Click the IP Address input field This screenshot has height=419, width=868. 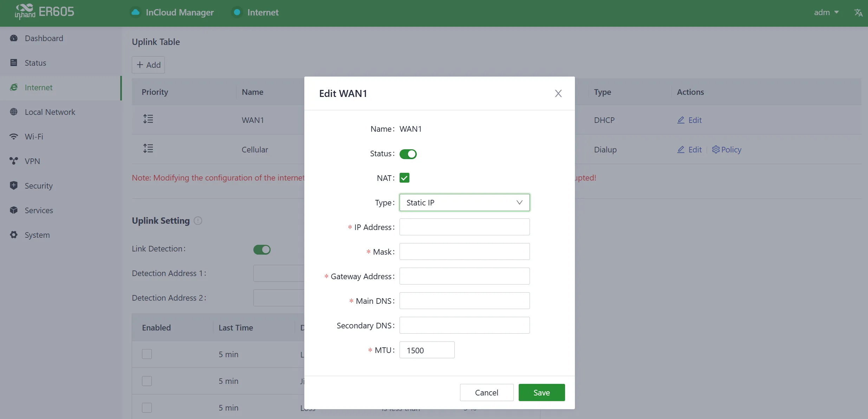pyautogui.click(x=465, y=227)
